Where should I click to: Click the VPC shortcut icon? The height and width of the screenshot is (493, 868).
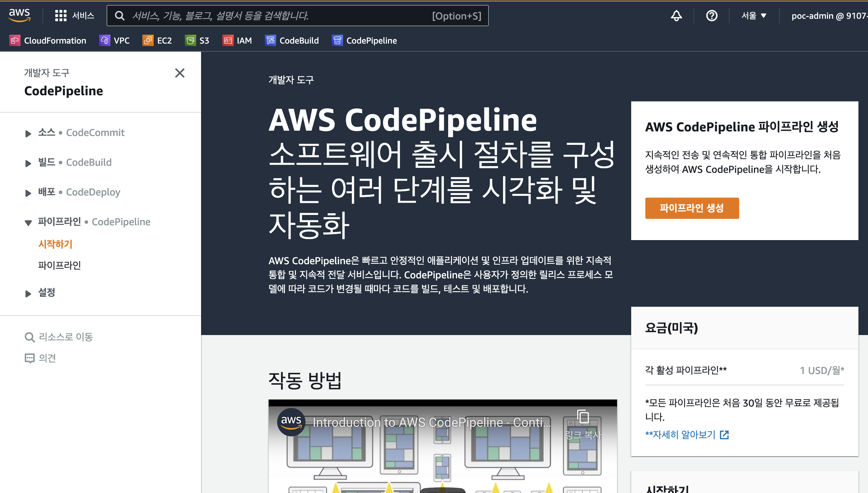coord(104,40)
